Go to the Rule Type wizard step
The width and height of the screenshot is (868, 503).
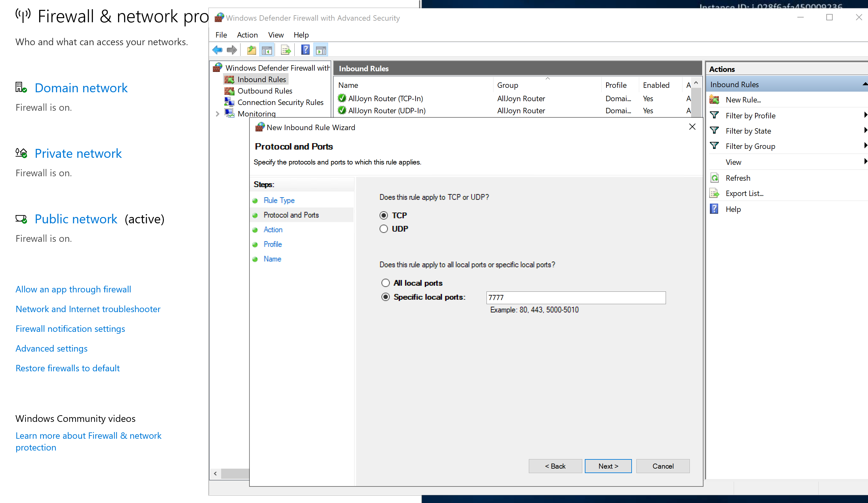tap(279, 200)
